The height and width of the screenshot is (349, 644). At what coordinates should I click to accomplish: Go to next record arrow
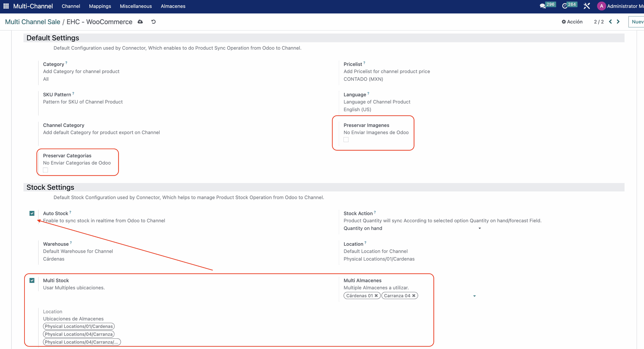[618, 22]
